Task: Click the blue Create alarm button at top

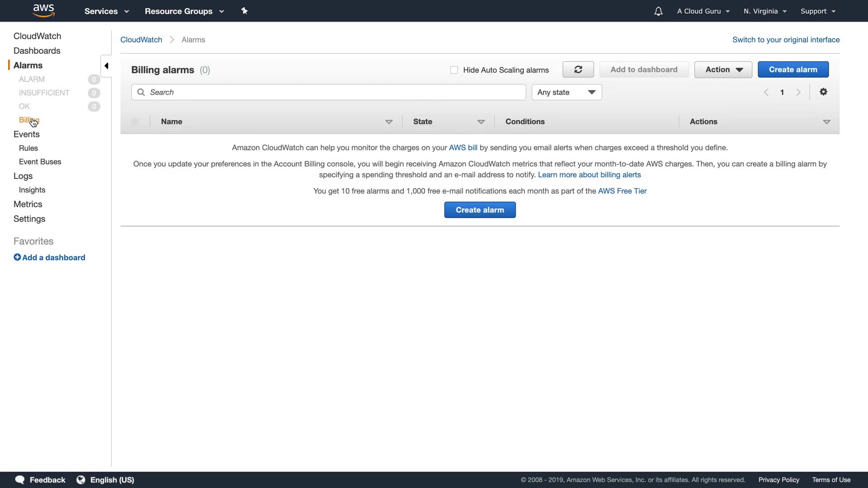Action: pos(793,70)
